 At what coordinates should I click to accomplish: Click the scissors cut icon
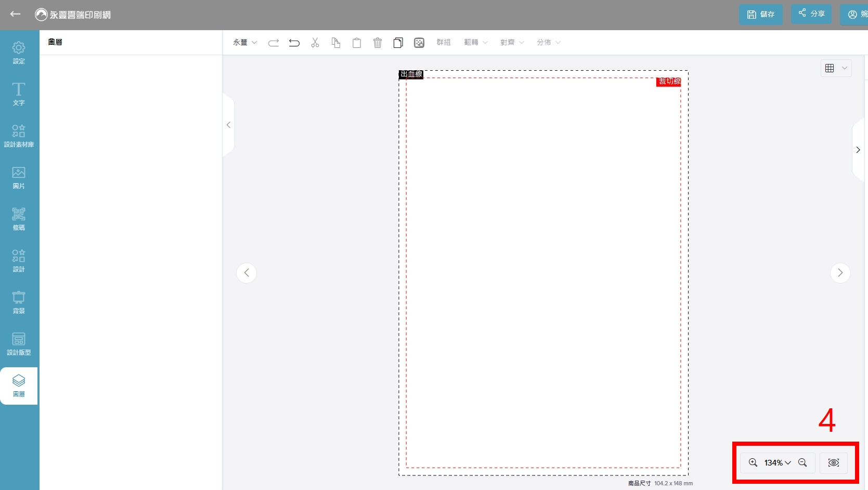[x=315, y=43]
